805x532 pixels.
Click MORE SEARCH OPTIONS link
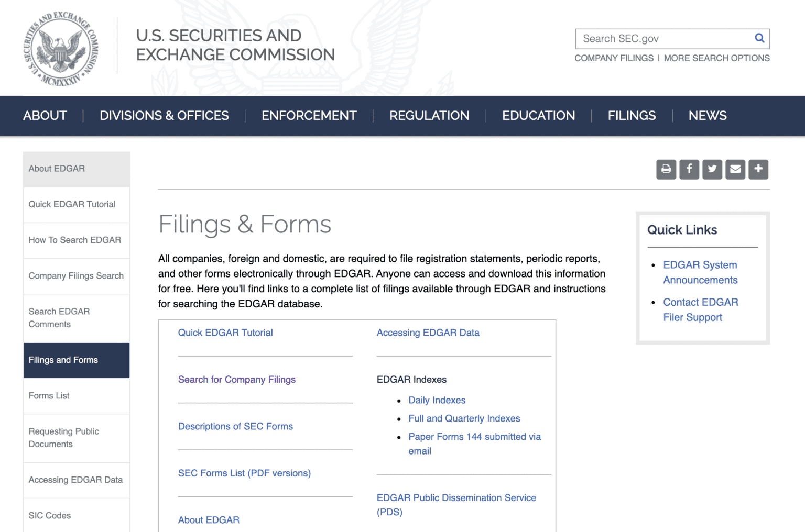tap(717, 58)
